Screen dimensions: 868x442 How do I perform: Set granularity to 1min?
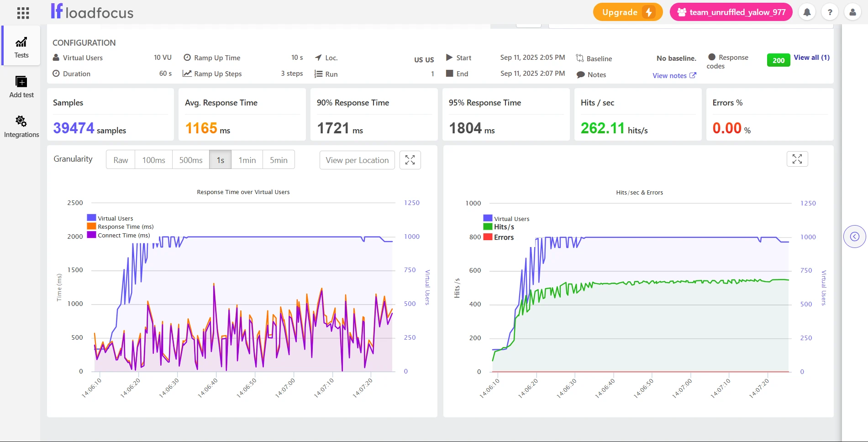[x=247, y=160]
